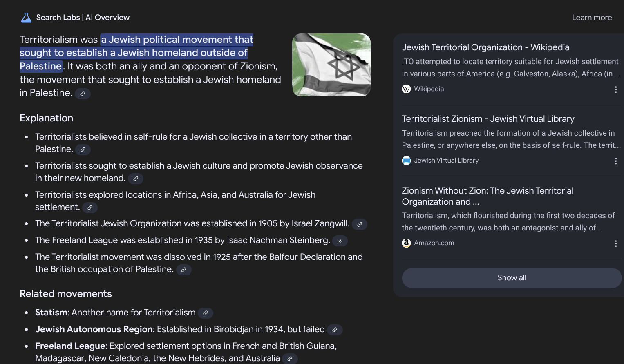
Task: Click citation icon after 'new homeland.' bullet
Action: click(x=136, y=179)
